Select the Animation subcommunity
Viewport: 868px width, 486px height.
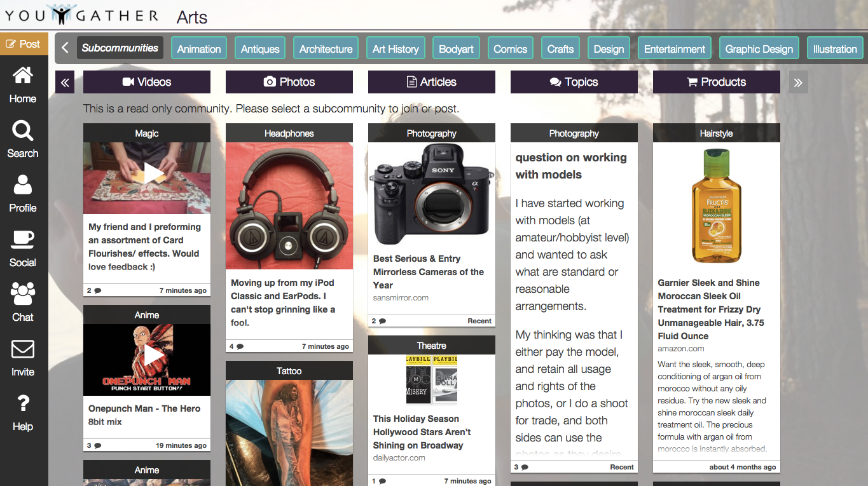coord(199,49)
